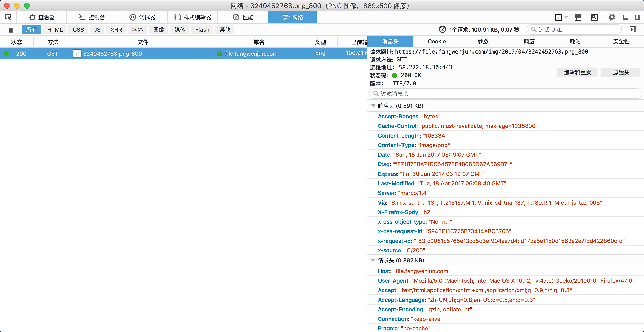Collapse the 响应头 section
Viewport: 644px width, 332px height.
[x=373, y=106]
